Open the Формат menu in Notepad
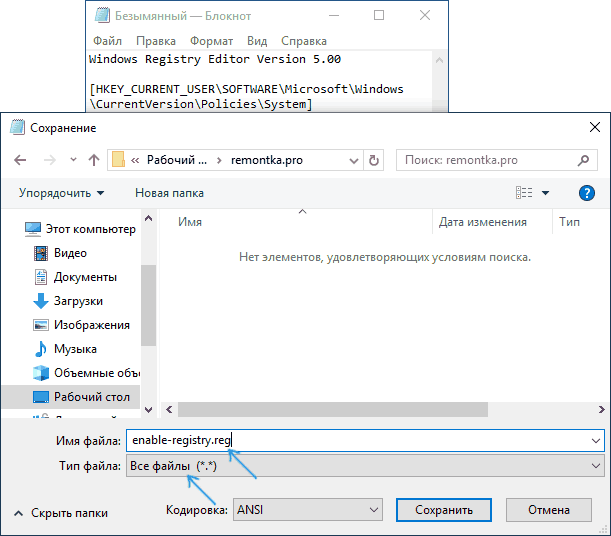The image size is (611, 536). [x=212, y=41]
